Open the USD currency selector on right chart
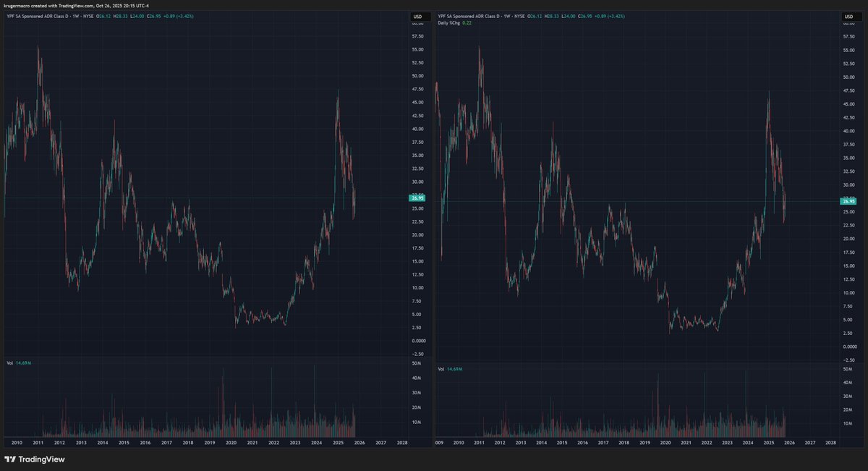 click(848, 16)
